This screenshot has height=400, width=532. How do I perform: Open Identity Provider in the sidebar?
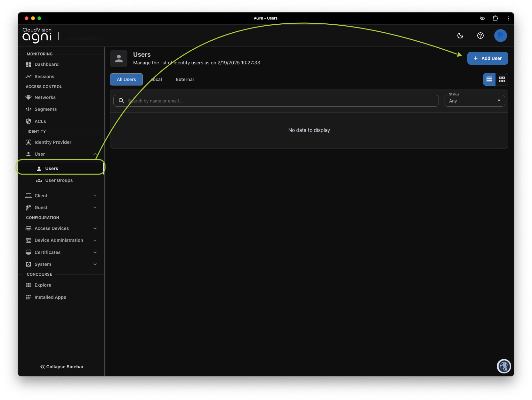[x=53, y=142]
